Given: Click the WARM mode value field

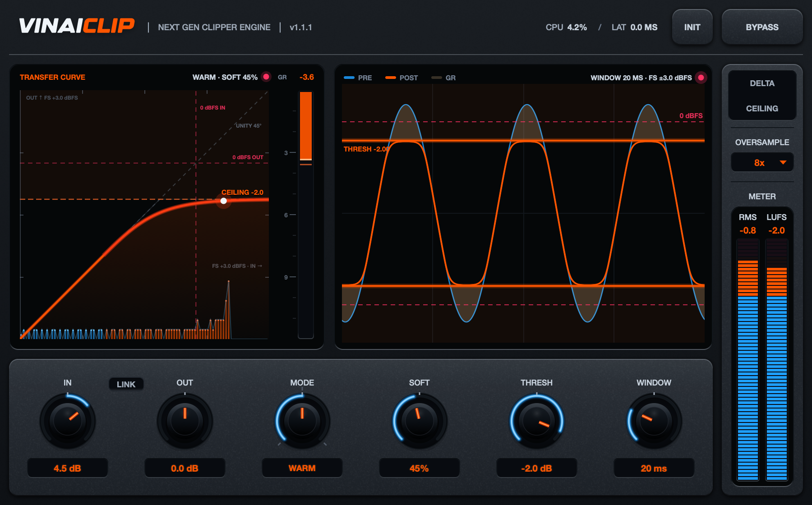Looking at the screenshot, I should point(302,468).
